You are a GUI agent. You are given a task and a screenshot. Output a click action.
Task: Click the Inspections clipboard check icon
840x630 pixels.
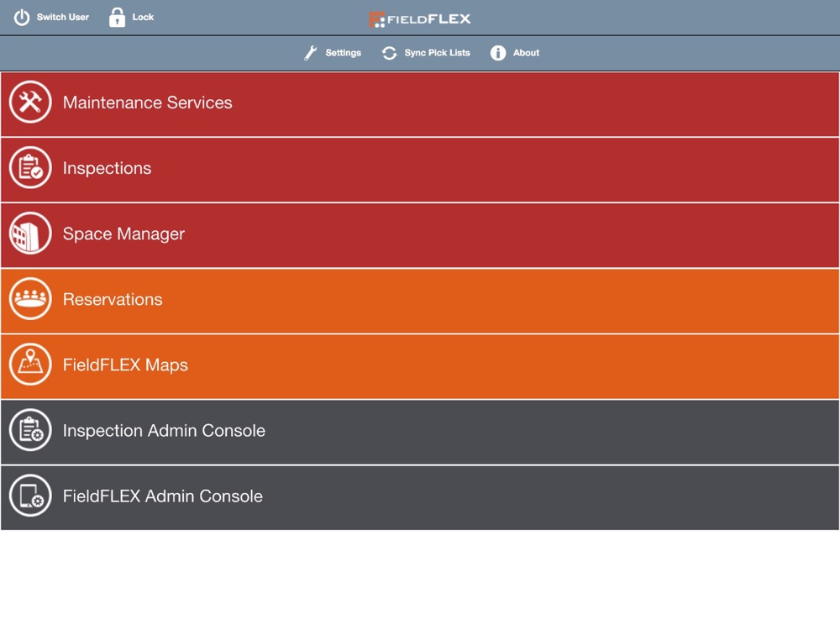[30, 168]
